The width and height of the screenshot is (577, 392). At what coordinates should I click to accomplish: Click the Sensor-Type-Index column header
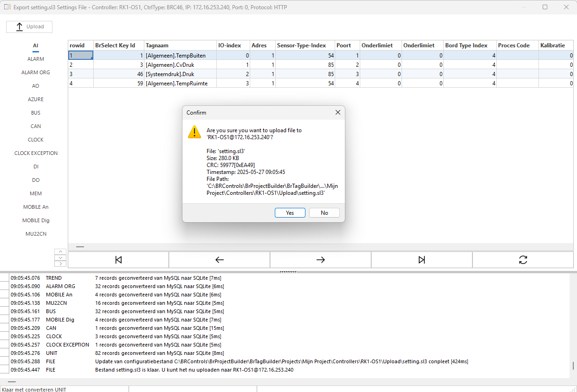[x=305, y=45]
